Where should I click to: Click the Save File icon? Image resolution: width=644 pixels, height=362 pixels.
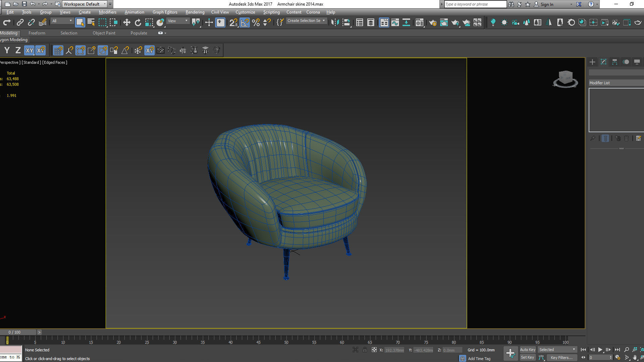pyautogui.click(x=24, y=4)
